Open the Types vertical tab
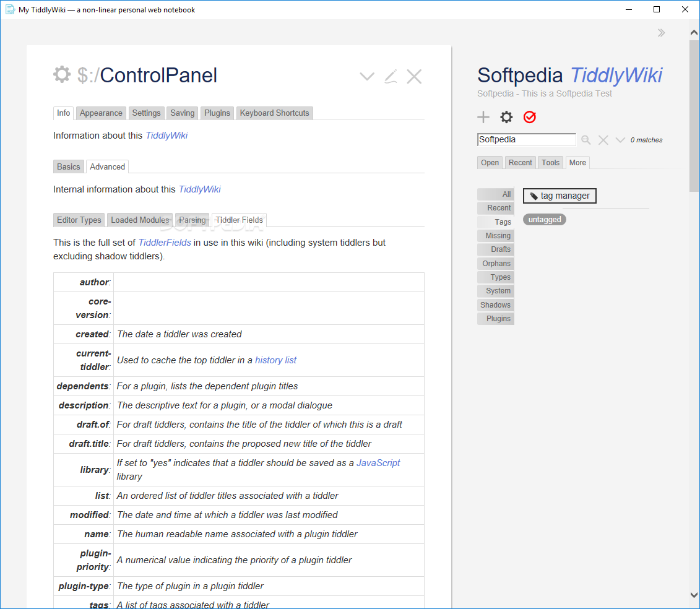 pyautogui.click(x=496, y=277)
